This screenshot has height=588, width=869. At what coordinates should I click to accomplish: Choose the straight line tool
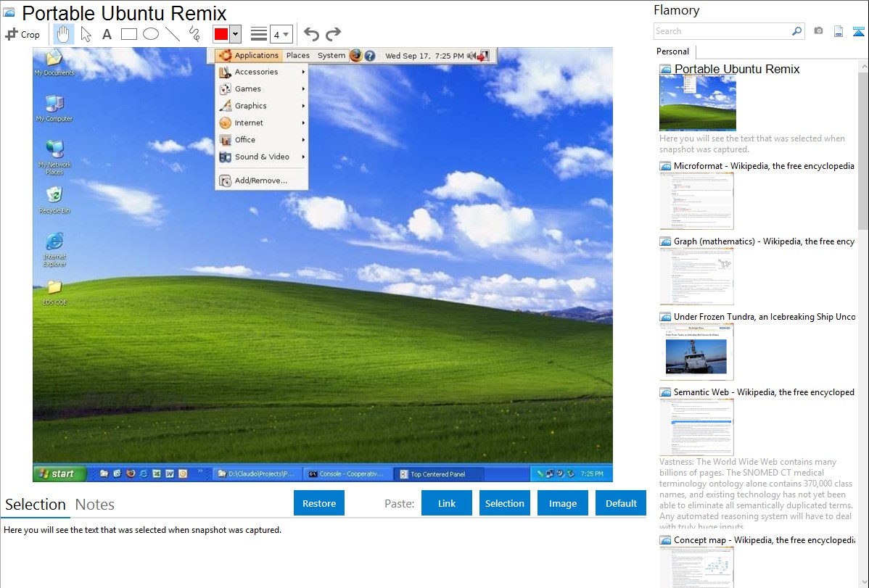tap(173, 34)
